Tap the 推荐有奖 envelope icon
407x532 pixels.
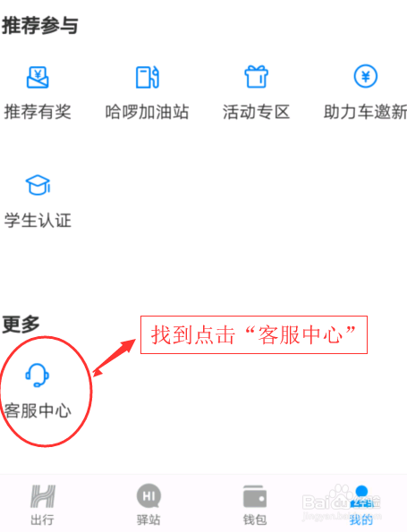[x=38, y=77]
